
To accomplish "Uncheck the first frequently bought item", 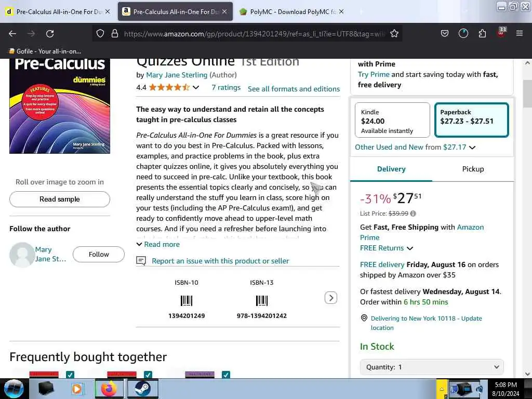I will pyautogui.click(x=70, y=375).
